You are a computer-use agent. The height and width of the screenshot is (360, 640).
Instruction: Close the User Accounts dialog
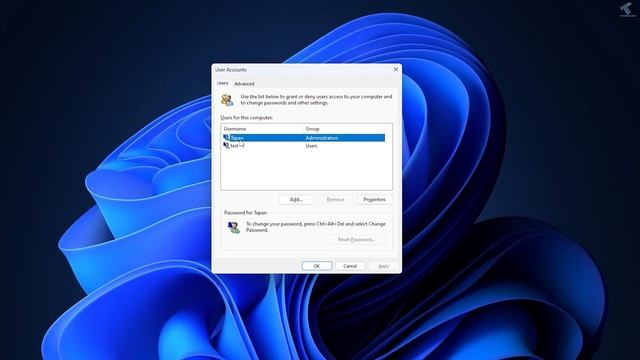(x=396, y=69)
